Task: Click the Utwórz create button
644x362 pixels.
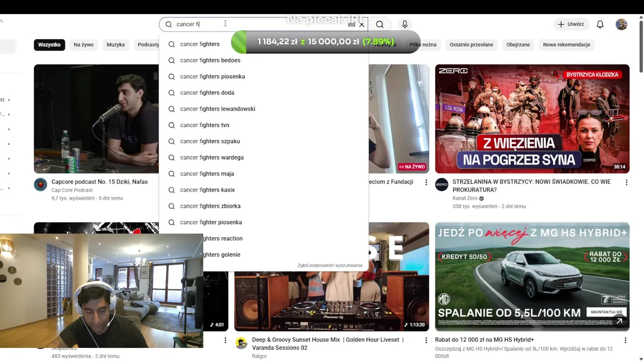Action: 571,24
